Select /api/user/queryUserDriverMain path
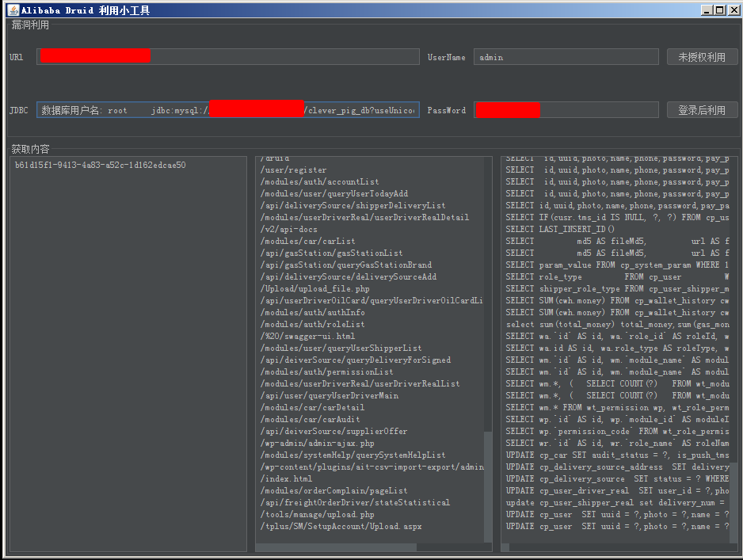743x560 pixels. [x=330, y=395]
